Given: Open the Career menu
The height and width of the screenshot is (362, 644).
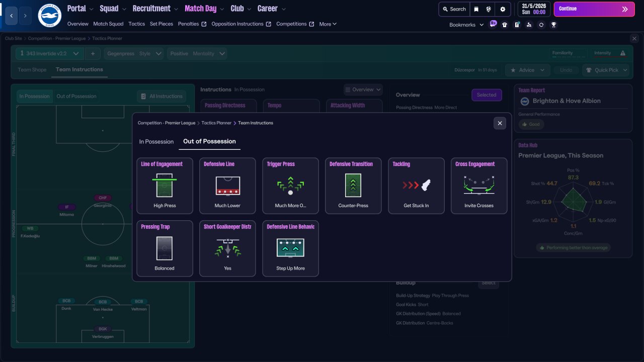Looking at the screenshot, I should point(271,9).
